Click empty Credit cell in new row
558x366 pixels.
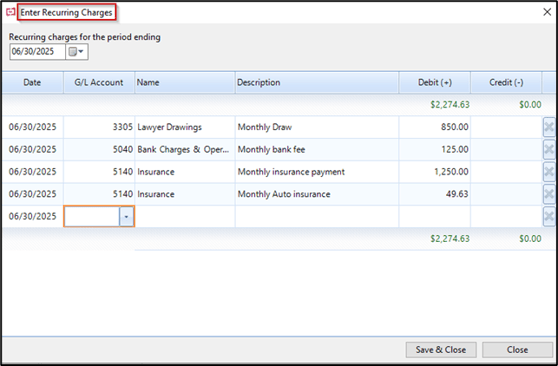(506, 216)
